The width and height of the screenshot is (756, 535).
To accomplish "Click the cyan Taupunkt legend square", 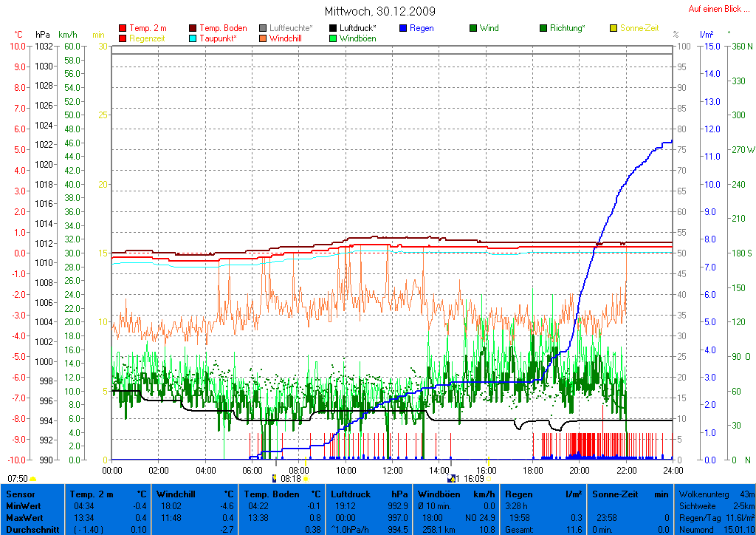I will (193, 38).
